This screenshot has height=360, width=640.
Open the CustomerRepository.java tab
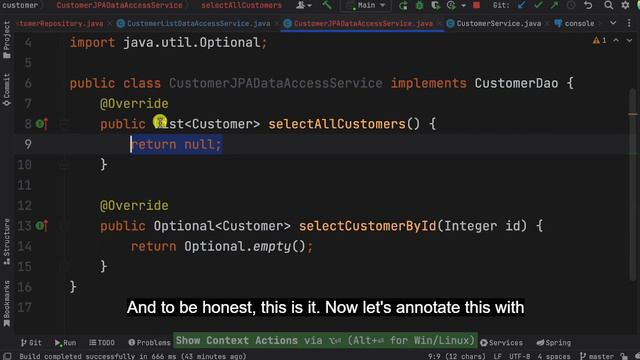(60, 24)
